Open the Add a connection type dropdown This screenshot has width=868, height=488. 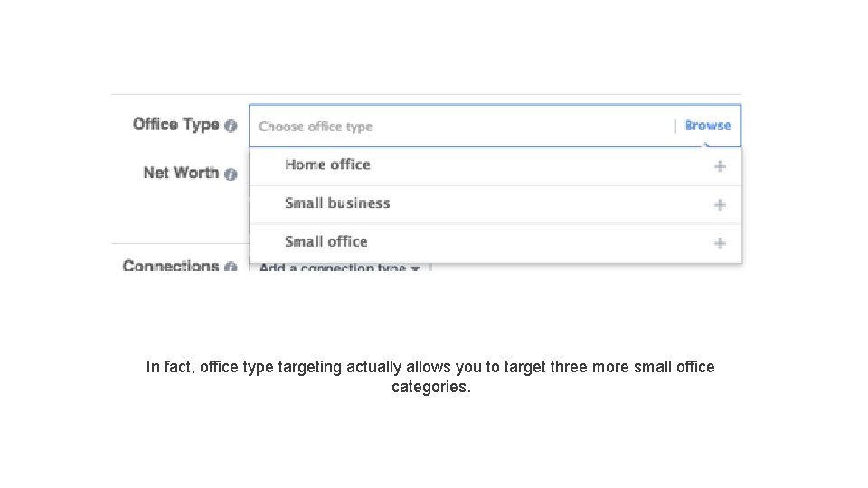pos(333,268)
